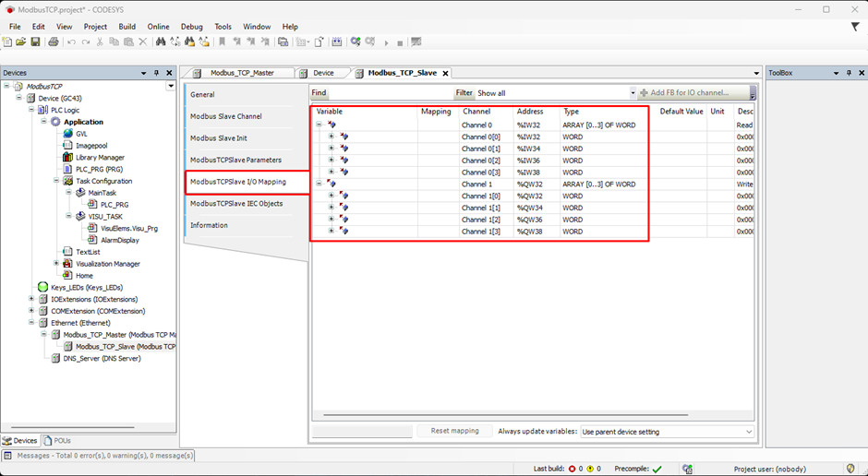868x476 pixels.
Task: Pin the Devices panel
Action: [157, 73]
